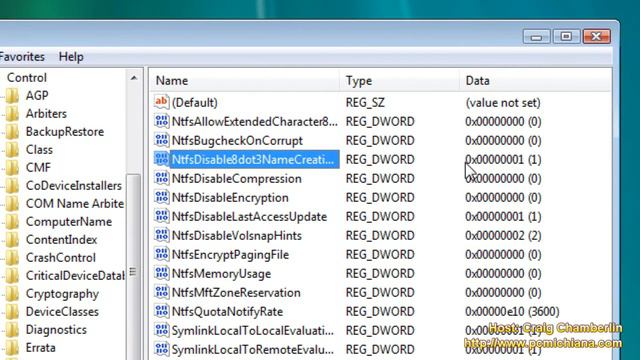Viewport: 640px width, 360px height.
Task: Click the (Default) string value icon
Action: coord(162,102)
